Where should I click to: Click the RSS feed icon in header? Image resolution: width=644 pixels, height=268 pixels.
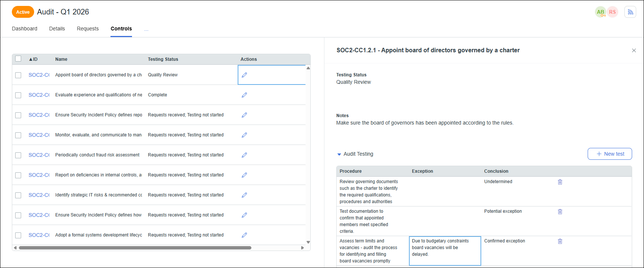630,12
